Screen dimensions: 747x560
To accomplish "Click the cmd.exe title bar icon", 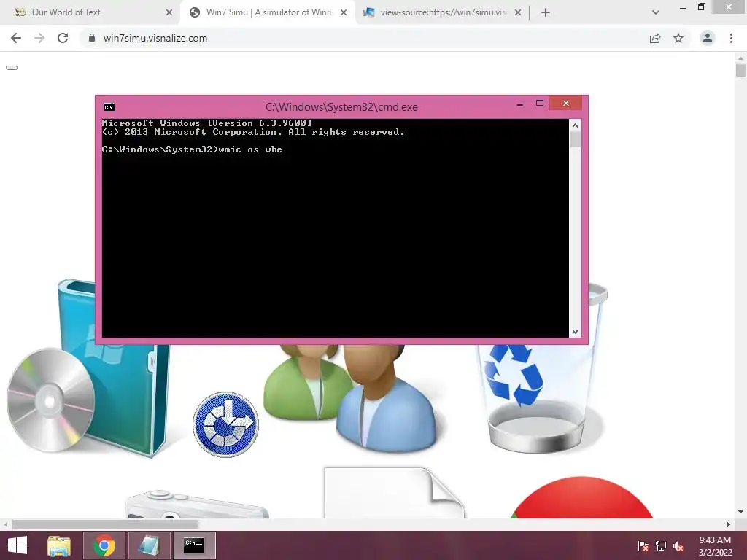I will pos(109,107).
